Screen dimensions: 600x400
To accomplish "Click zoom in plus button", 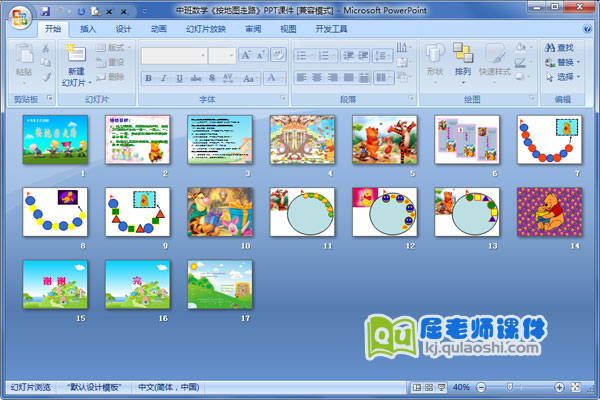I will coord(559,387).
